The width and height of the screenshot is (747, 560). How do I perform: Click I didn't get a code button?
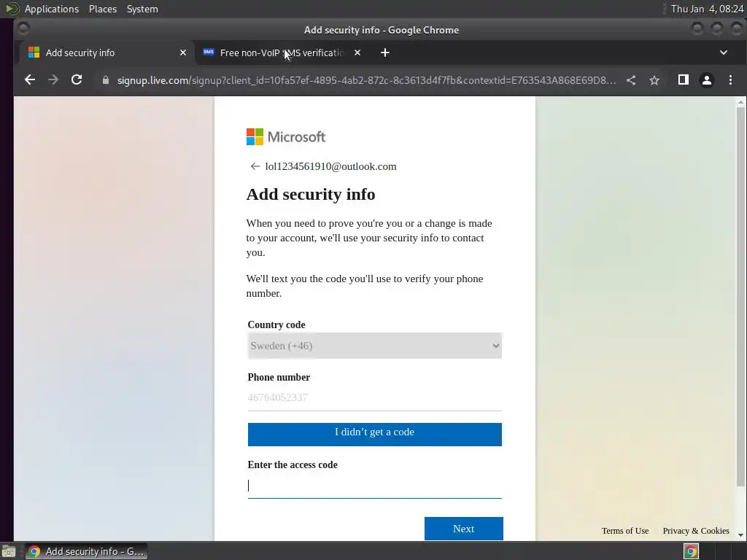(x=374, y=435)
